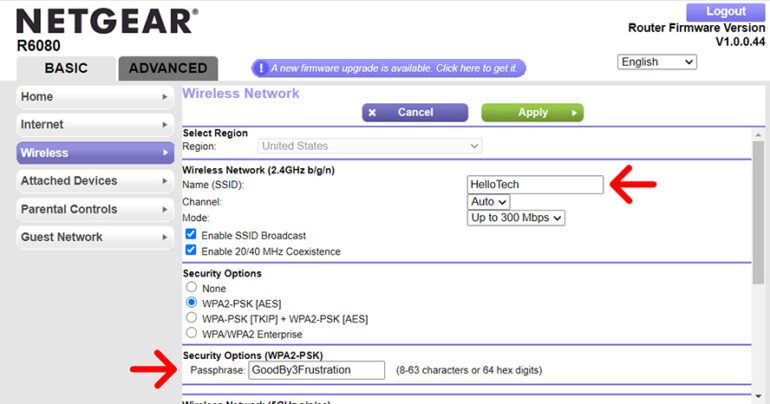Click the Passphrase input field
The height and width of the screenshot is (404, 770).
point(315,370)
